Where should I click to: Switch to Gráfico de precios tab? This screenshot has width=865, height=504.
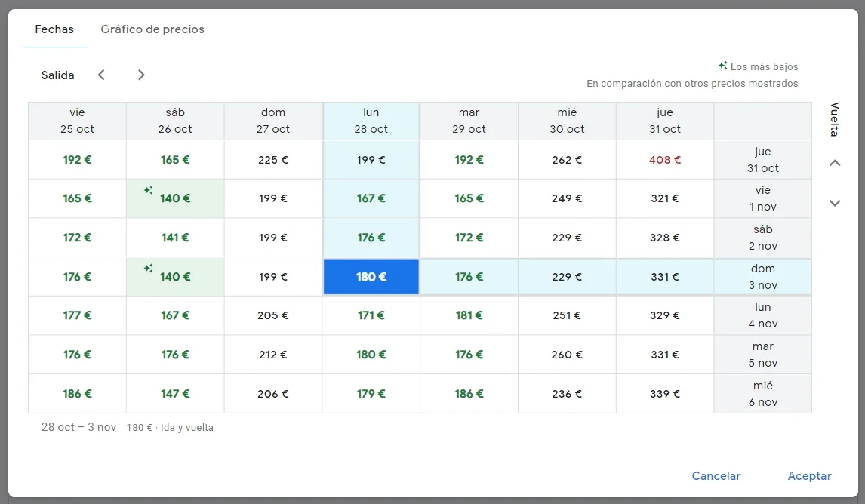click(x=152, y=29)
